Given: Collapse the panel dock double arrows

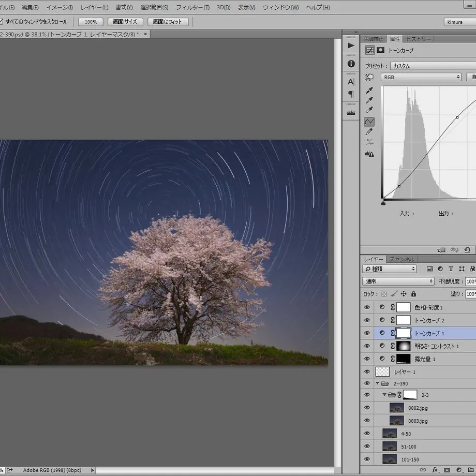Looking at the screenshot, I should pos(356,32).
